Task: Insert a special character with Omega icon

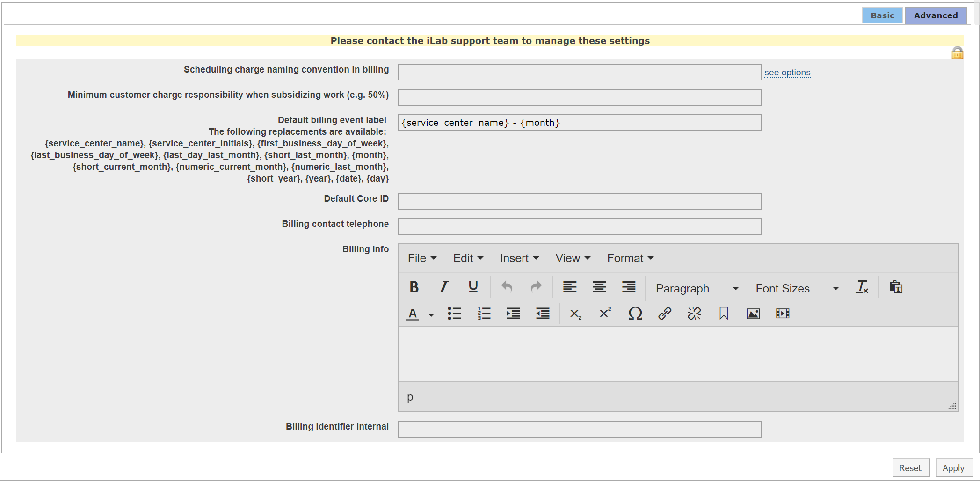Action: (635, 314)
